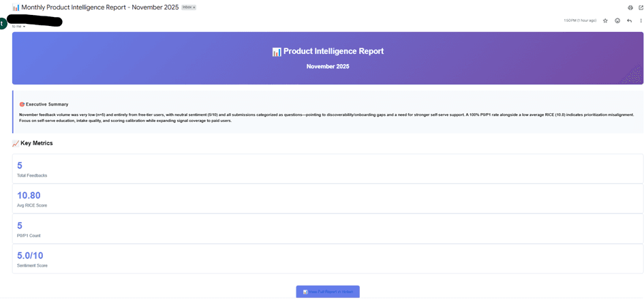Select the Avg RICE Score value 10.80
644x302 pixels.
tap(29, 196)
